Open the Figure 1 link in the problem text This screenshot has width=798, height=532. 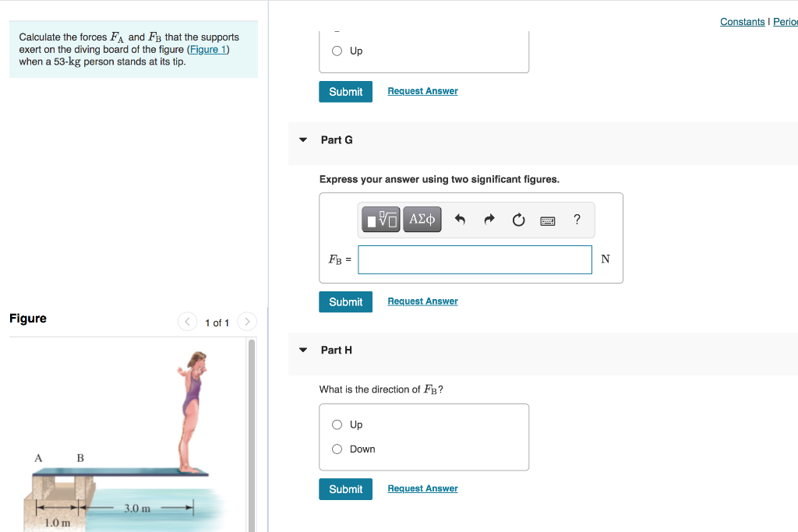[x=207, y=49]
